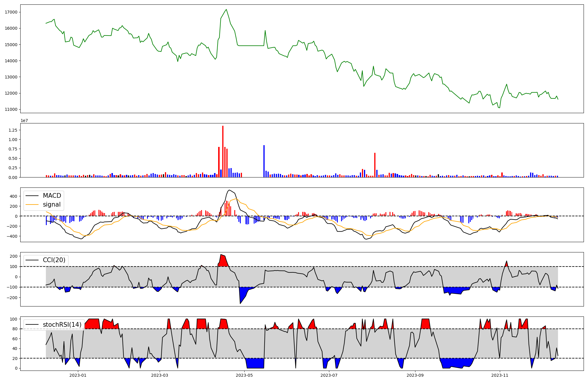Click the stochRSI(14) legend entry
Viewport: 588px width, 382px height.
[62, 325]
